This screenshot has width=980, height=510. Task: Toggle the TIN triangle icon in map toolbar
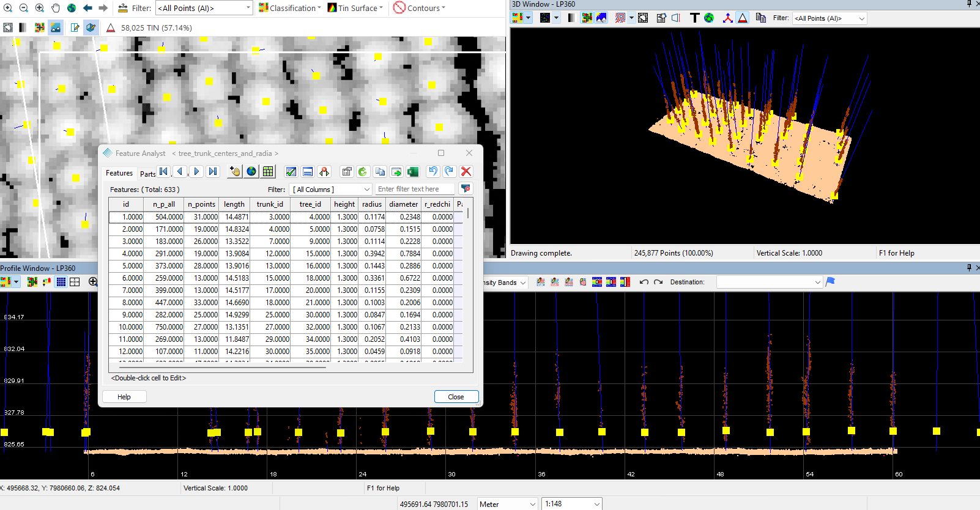pyautogui.click(x=111, y=28)
